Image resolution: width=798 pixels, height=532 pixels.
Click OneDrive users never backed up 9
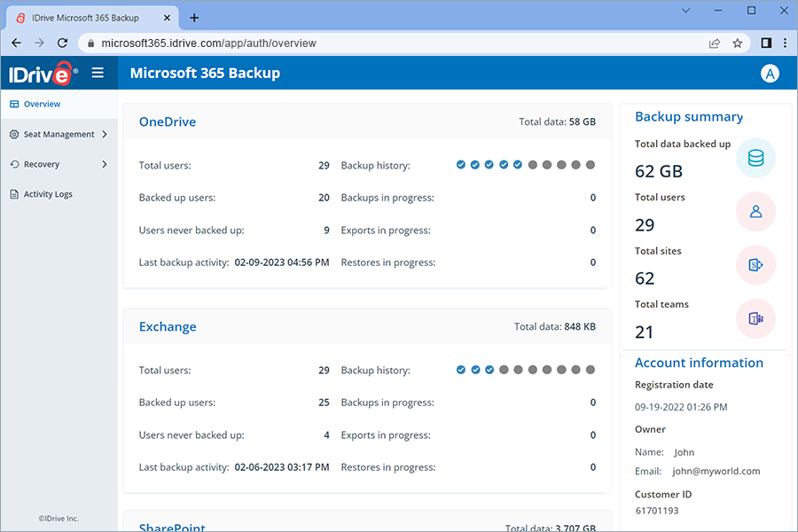click(326, 231)
